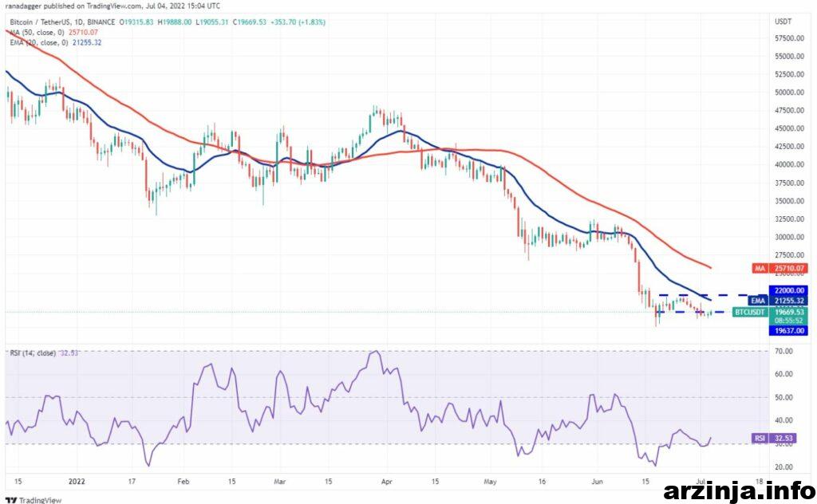Select the 22000.00 resistance level label
This screenshot has width=817, height=504.
[x=788, y=290]
